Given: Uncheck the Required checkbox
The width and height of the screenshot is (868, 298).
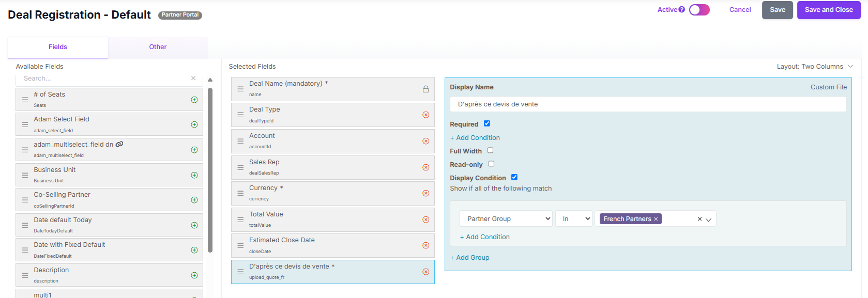Looking at the screenshot, I should (487, 123).
